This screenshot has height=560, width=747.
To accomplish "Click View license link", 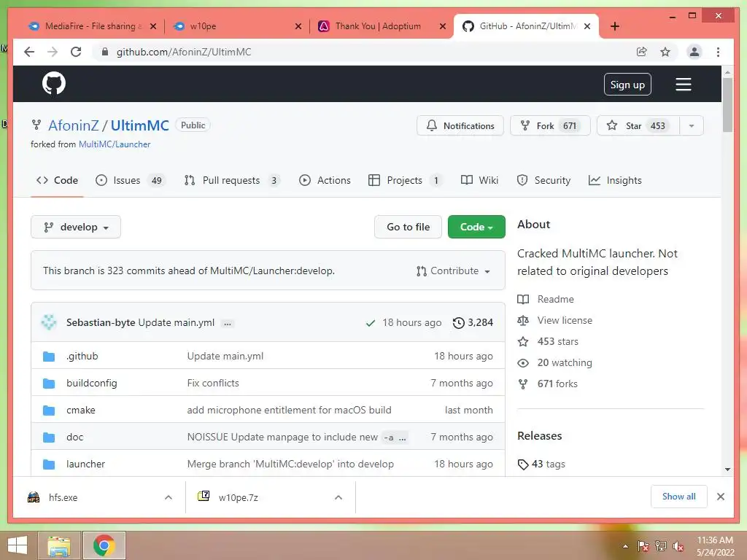I will [554, 321].
